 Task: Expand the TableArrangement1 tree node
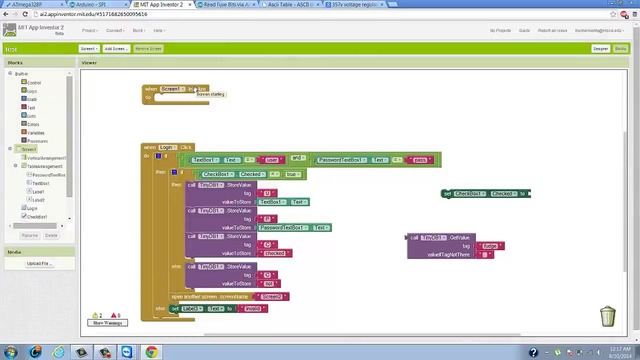[x=16, y=166]
